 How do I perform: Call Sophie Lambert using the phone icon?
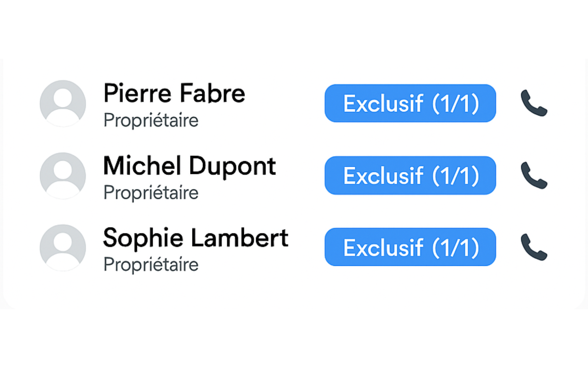point(534,247)
